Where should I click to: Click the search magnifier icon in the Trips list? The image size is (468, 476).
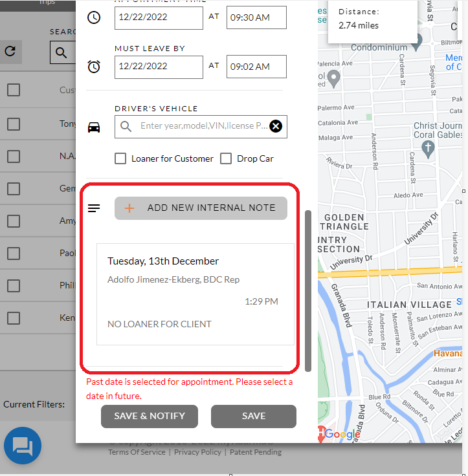(x=61, y=53)
